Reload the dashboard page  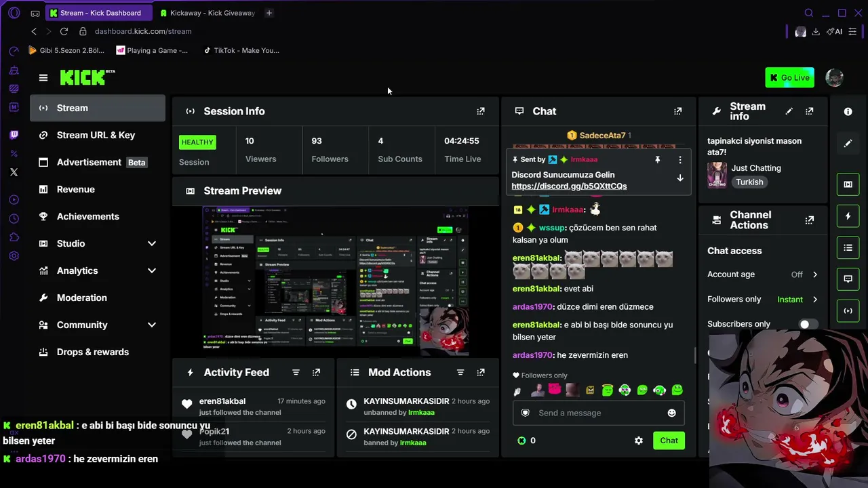64,31
